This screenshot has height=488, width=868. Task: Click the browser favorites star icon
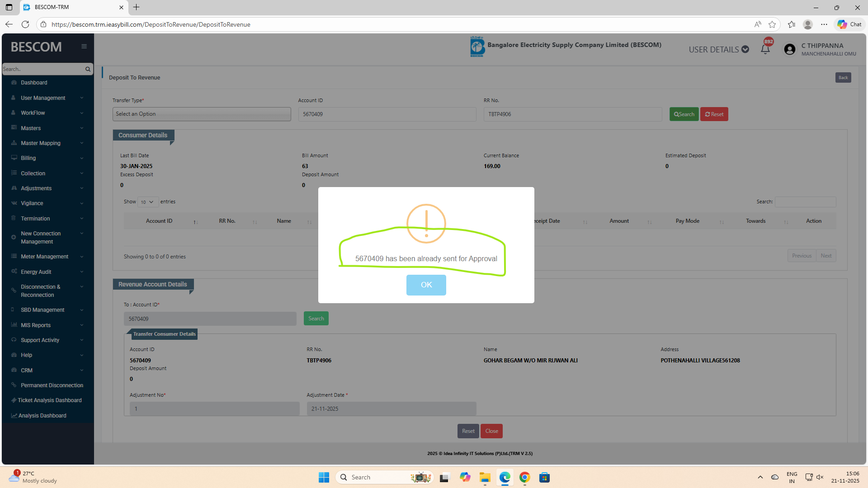coord(772,24)
